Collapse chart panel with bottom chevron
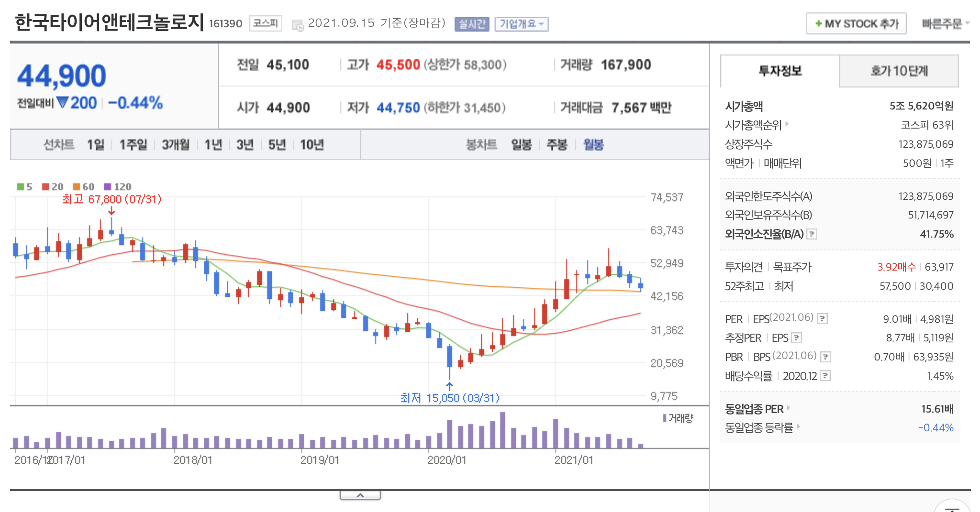This screenshot has width=980, height=512. 360,495
